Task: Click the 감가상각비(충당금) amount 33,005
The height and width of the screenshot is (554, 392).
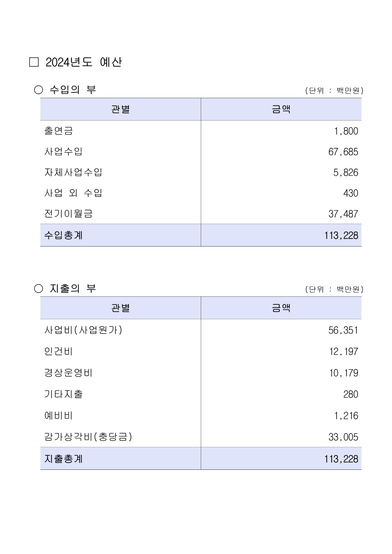Action: (x=343, y=437)
